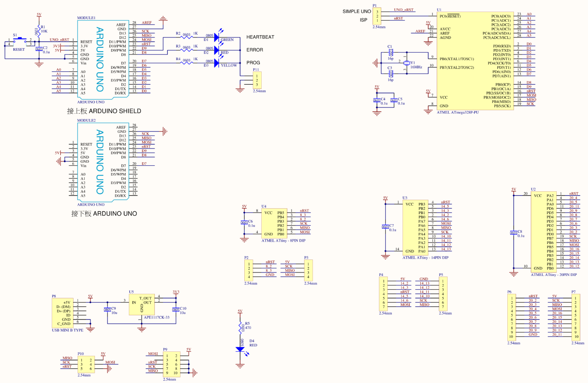Select the UNO_nRST net label at P1
Viewport: 588px width, 383px height.
[404, 10]
